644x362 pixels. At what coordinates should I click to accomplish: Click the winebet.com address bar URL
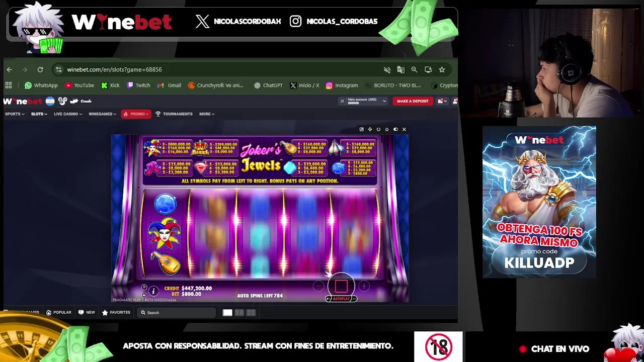click(114, 69)
